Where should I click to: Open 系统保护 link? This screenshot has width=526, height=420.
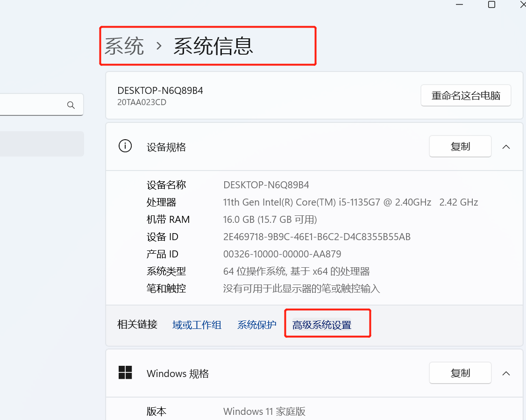(x=256, y=325)
